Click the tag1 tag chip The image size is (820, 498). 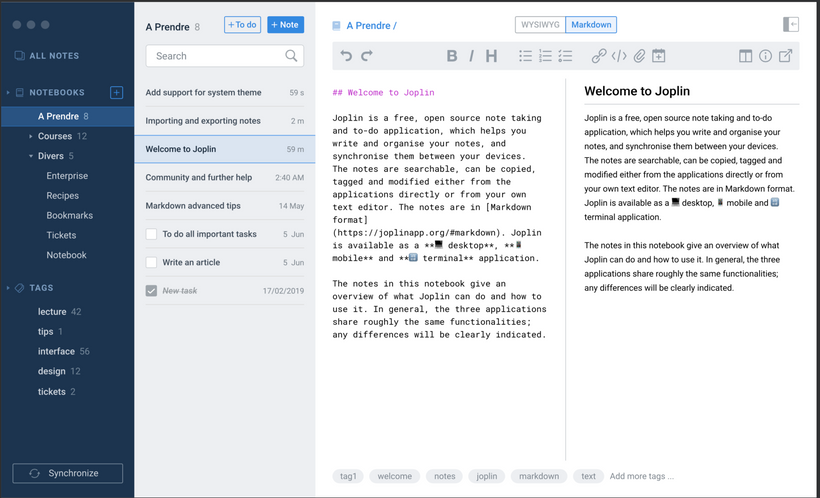[348, 476]
